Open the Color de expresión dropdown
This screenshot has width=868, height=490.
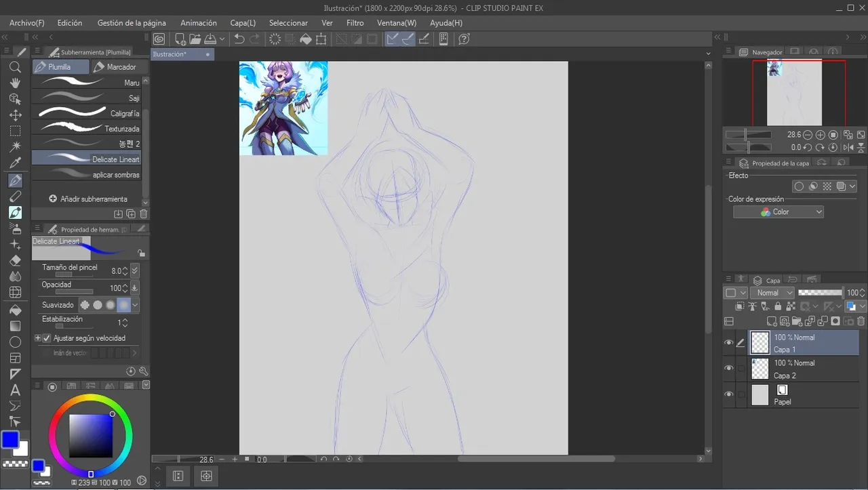coord(778,212)
